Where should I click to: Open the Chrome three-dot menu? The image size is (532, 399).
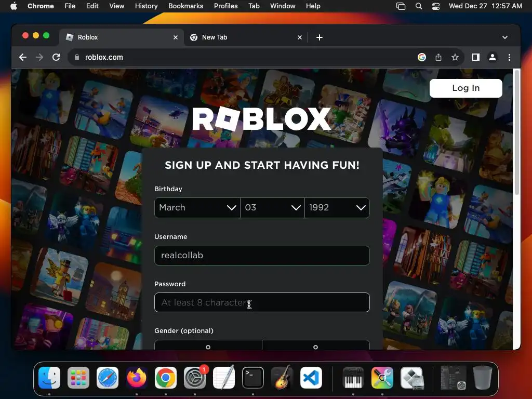(x=509, y=57)
